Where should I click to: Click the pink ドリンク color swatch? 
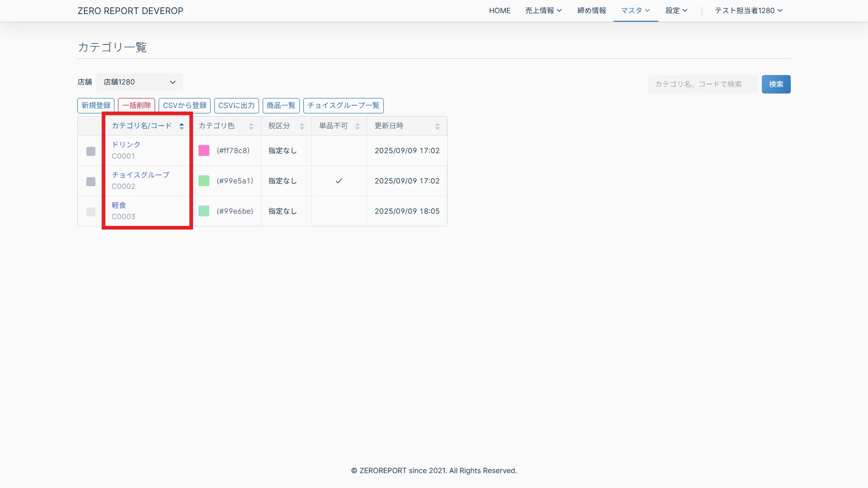coord(204,150)
